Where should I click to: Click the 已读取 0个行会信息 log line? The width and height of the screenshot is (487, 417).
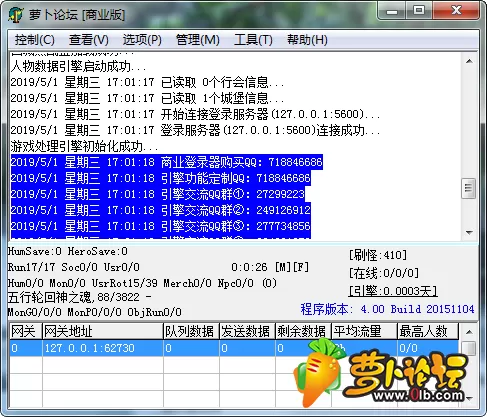coord(147,82)
